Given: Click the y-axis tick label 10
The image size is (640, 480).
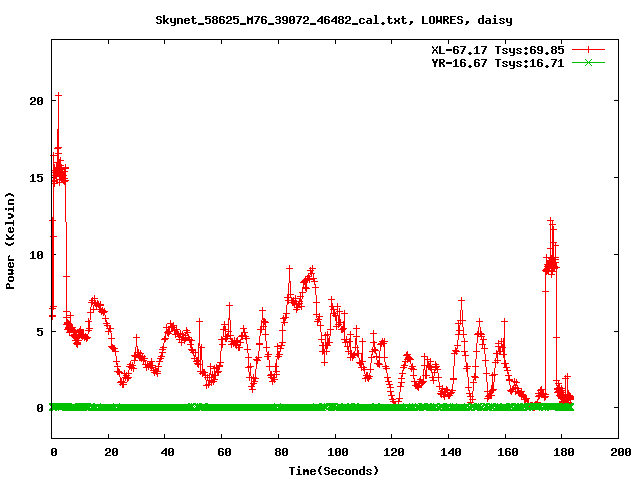Looking at the screenshot, I should coord(36,255).
